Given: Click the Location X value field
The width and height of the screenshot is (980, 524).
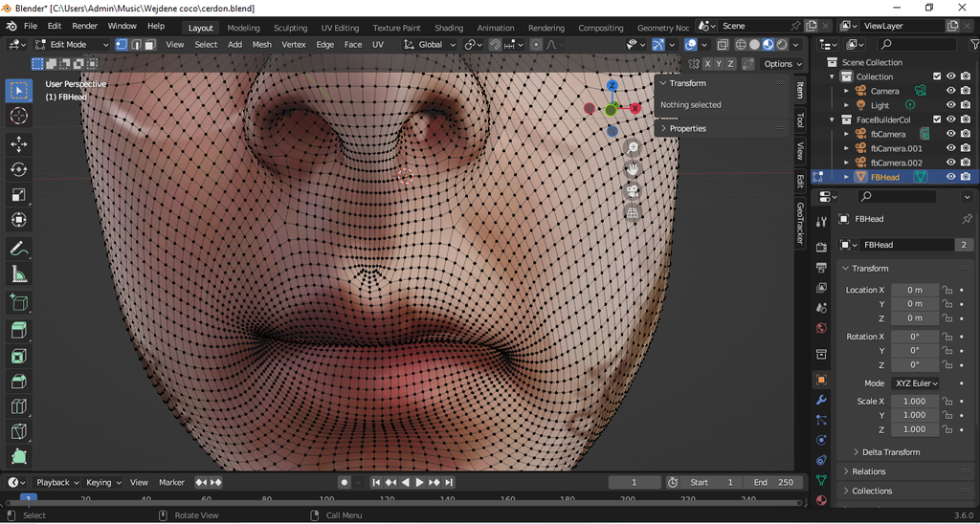Looking at the screenshot, I should click(915, 290).
